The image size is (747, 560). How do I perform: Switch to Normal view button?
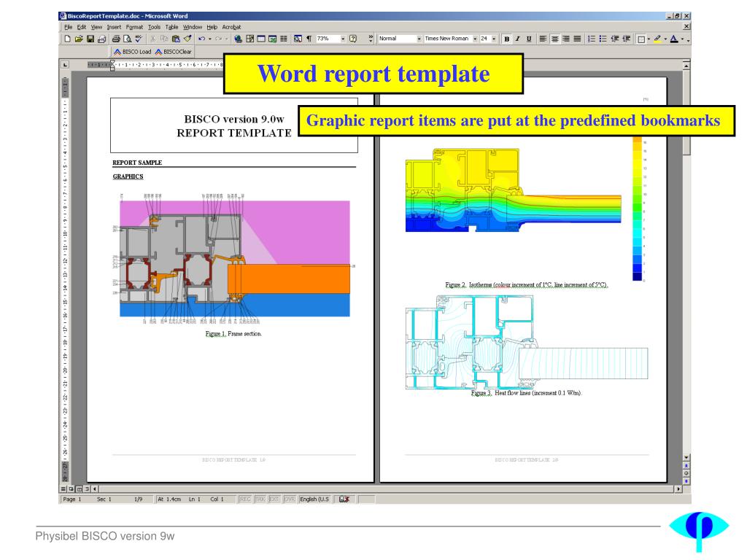coord(63,489)
